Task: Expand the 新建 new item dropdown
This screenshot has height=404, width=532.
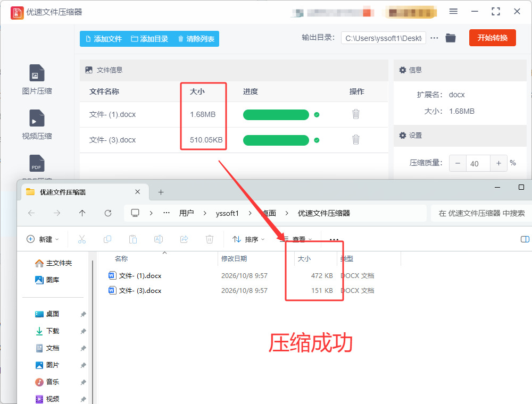Action: tap(43, 239)
